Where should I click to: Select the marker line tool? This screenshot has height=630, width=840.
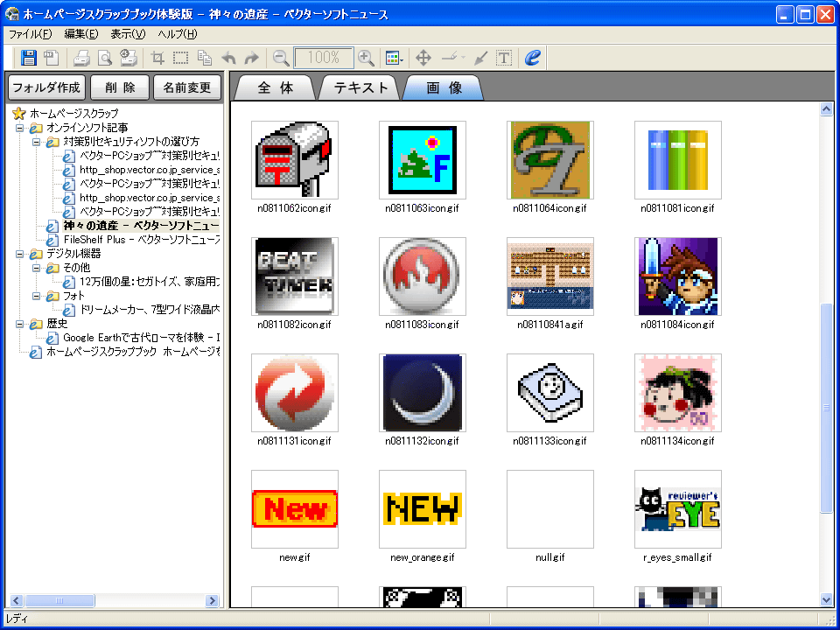(x=450, y=57)
